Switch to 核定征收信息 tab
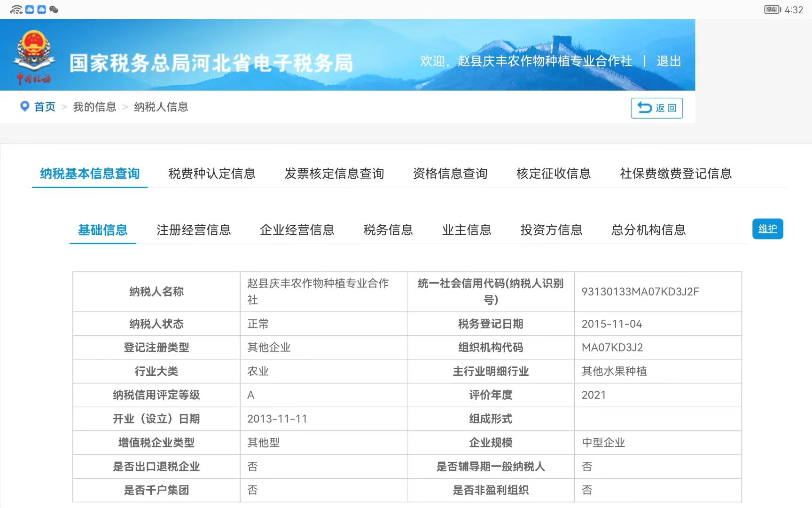Image resolution: width=812 pixels, height=508 pixels. [554, 174]
